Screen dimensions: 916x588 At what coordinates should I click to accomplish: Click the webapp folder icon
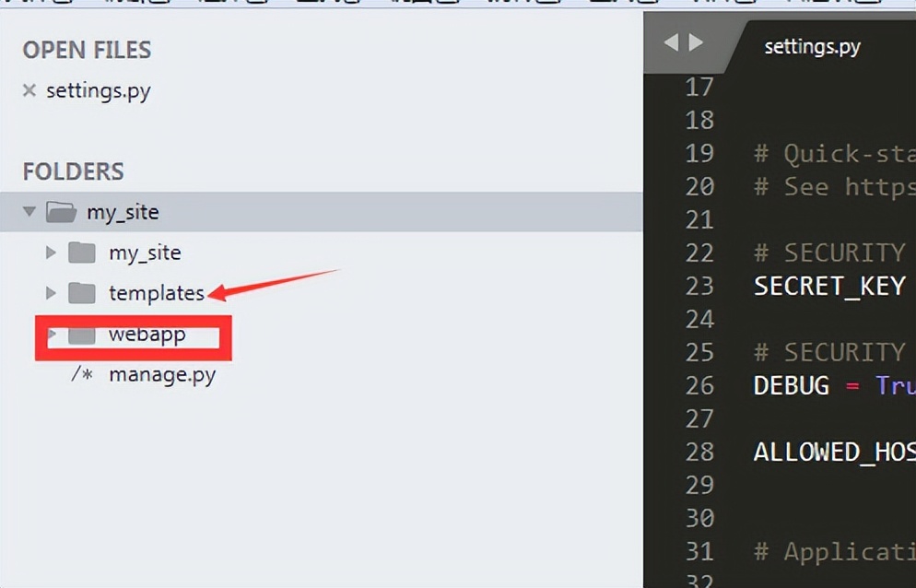[82, 335]
